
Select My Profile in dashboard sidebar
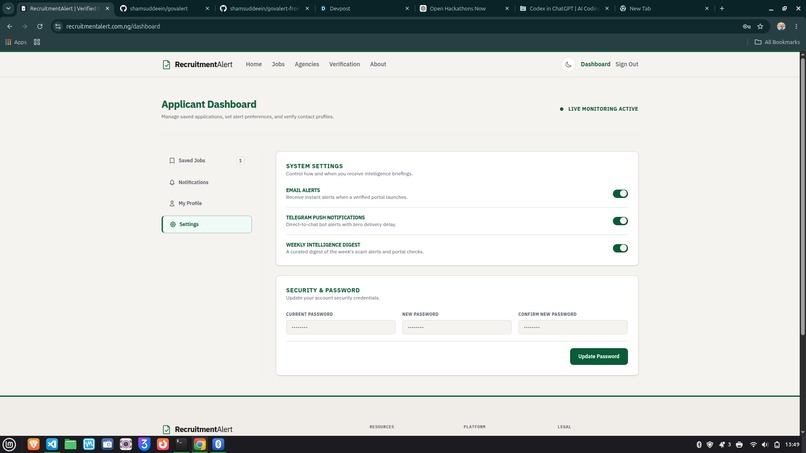click(x=206, y=203)
